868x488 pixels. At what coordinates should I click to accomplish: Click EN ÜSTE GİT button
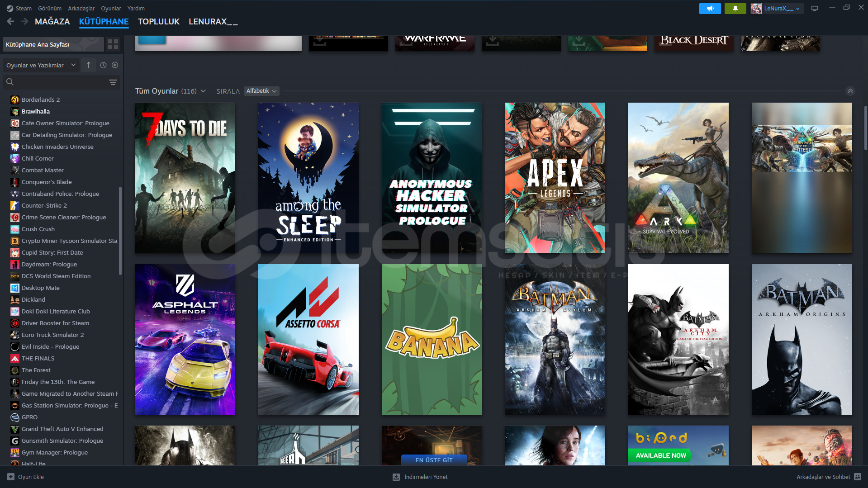[434, 460]
